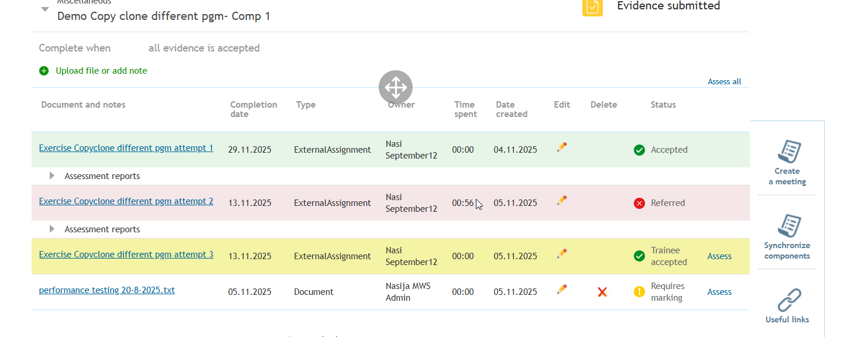
Task: Open the Create a meeting sidebar icon
Action: point(789,152)
